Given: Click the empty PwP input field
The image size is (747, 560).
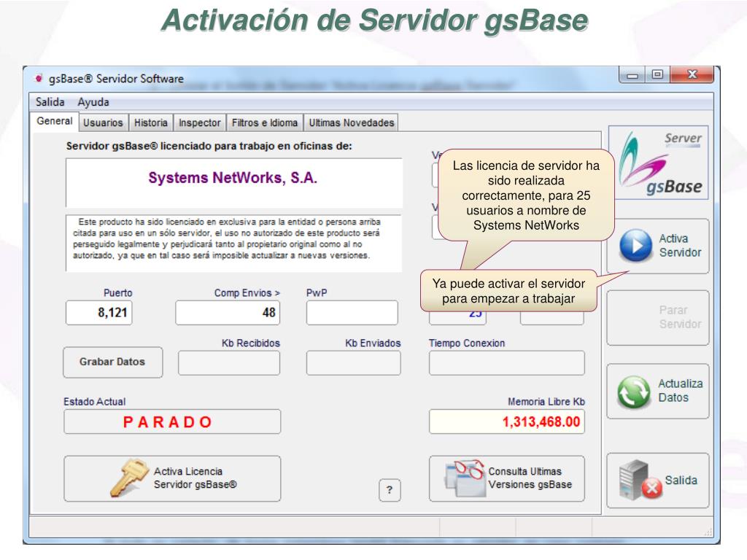Looking at the screenshot, I should (352, 312).
